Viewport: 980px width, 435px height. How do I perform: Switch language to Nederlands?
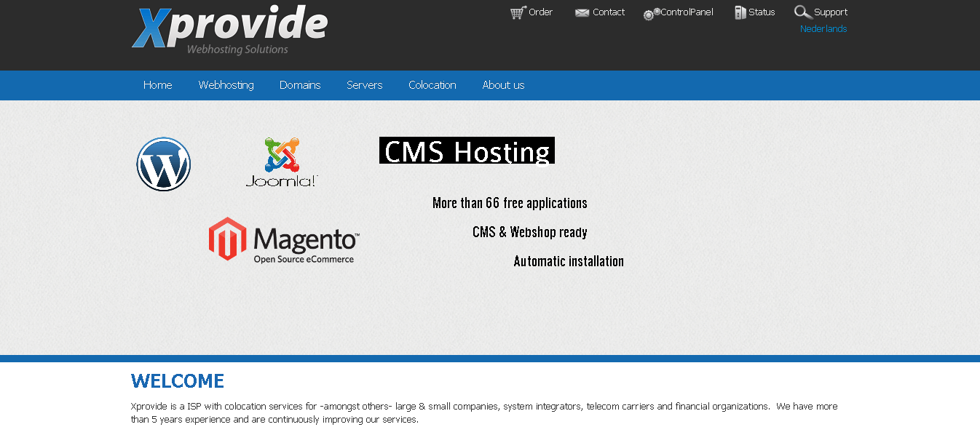pos(823,29)
